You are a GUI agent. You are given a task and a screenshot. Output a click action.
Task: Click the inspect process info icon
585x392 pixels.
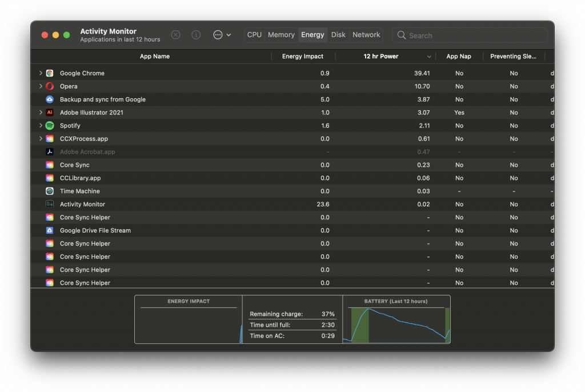tap(196, 35)
